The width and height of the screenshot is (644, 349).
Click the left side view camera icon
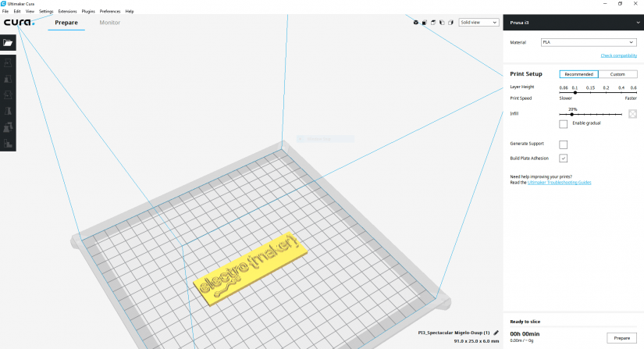tap(442, 23)
